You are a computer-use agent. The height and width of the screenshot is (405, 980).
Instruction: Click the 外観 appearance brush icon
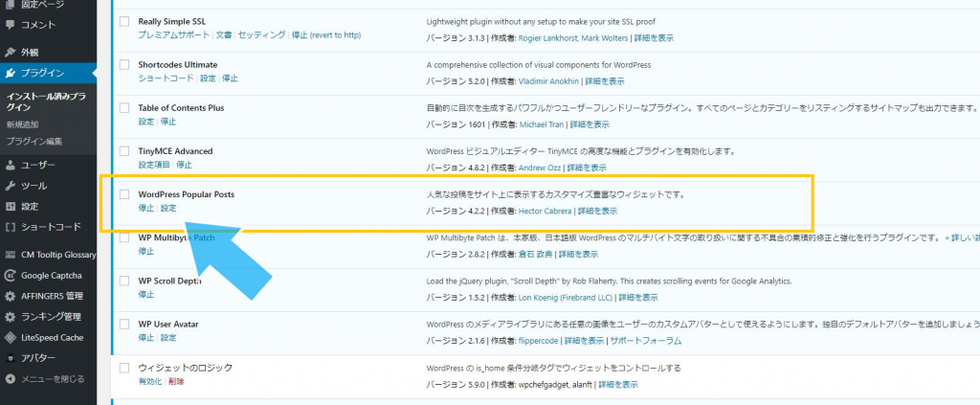(x=10, y=52)
